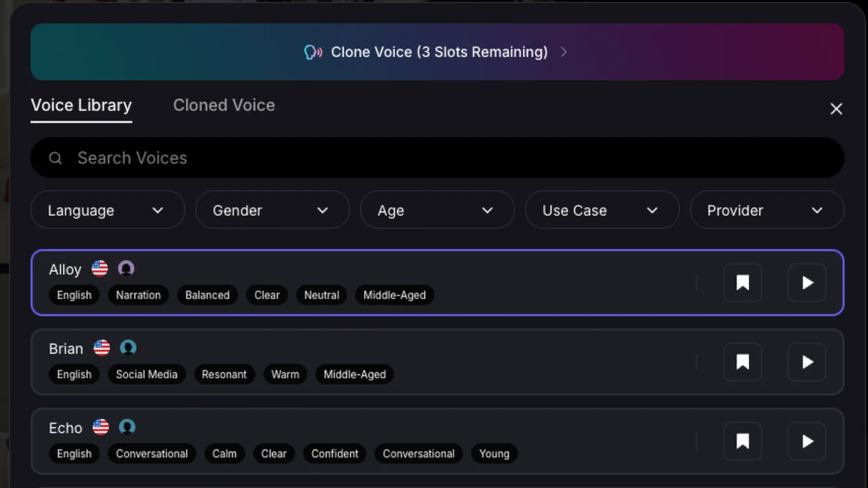Click the US flag next to Brian
The image size is (868, 488).
point(102,348)
